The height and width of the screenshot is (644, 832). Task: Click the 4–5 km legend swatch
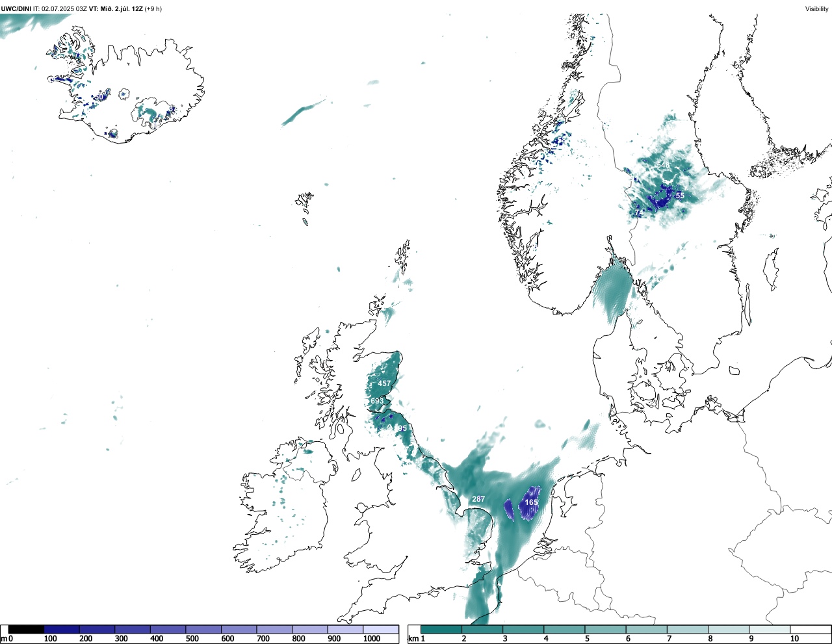pyautogui.click(x=564, y=630)
